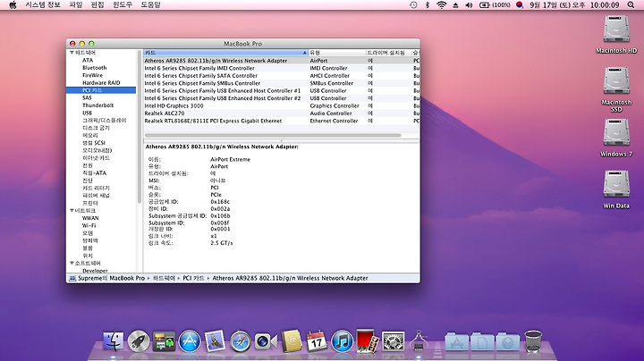Select ATA in the hardware sidebar
This screenshot has width=644, height=361.
point(88,60)
